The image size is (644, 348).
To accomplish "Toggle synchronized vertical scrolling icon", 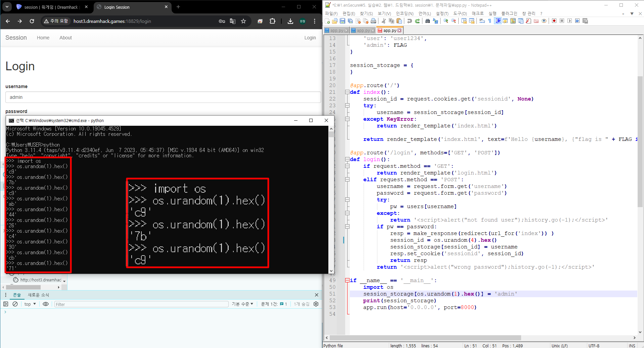I will pos(464,21).
